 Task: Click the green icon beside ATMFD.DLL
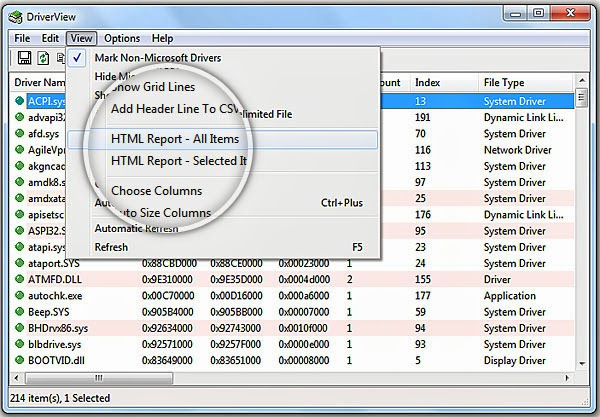tap(20, 279)
